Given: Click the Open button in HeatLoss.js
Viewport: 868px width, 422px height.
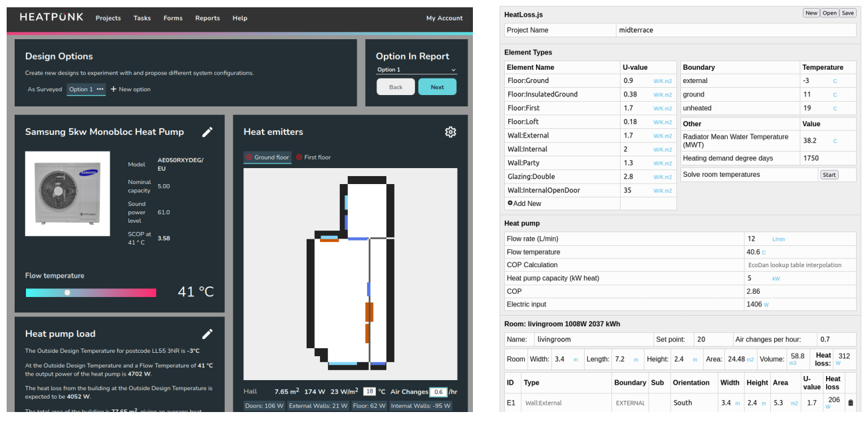Looking at the screenshot, I should click(829, 13).
